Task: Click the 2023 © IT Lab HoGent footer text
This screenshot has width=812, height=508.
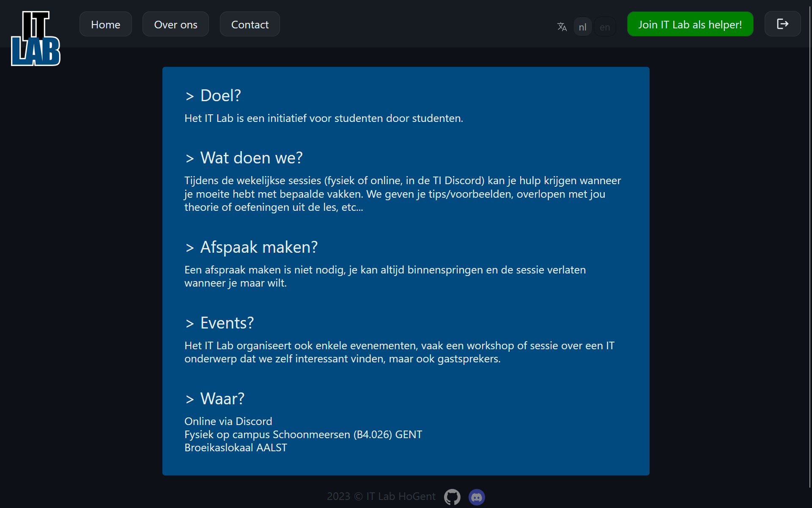Action: (x=381, y=497)
